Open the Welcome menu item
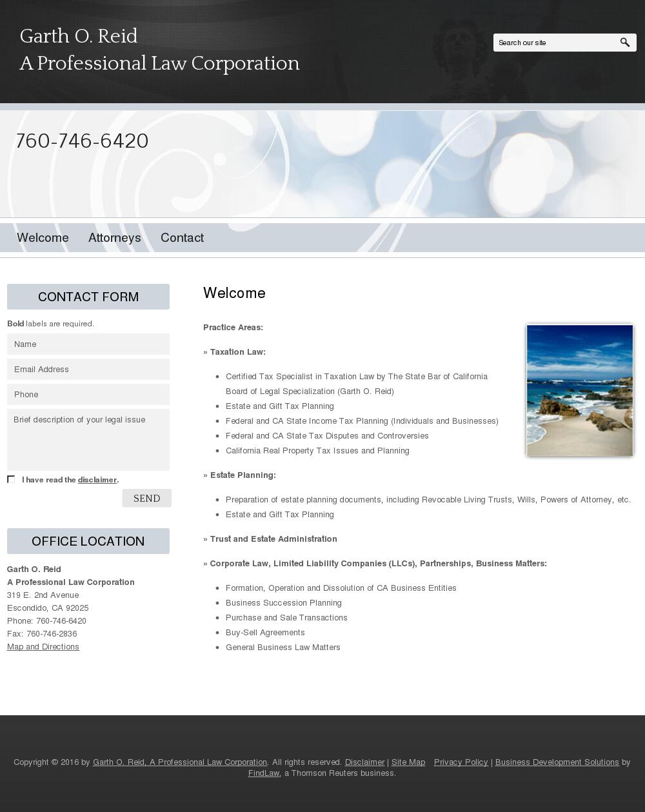Image resolution: width=645 pixels, height=812 pixels. pyautogui.click(x=43, y=238)
